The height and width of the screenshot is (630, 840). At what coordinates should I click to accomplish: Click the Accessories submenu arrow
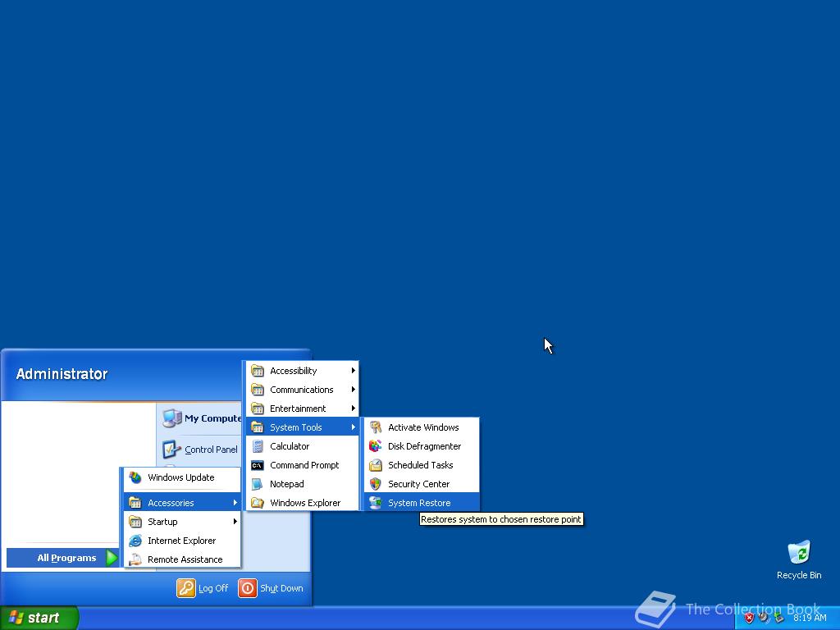(x=235, y=503)
